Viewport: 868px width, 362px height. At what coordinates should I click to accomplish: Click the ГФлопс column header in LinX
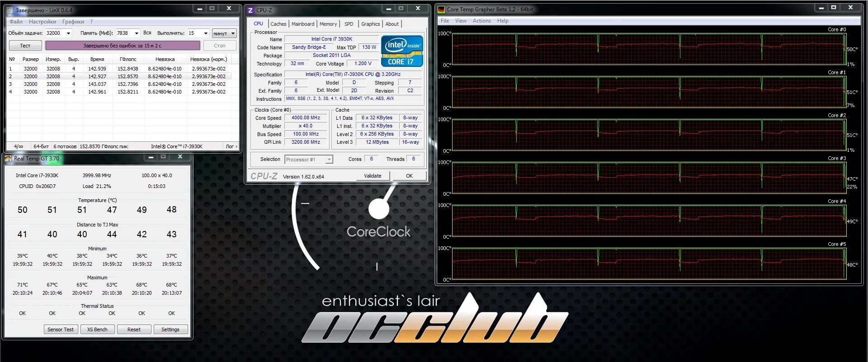tap(128, 59)
